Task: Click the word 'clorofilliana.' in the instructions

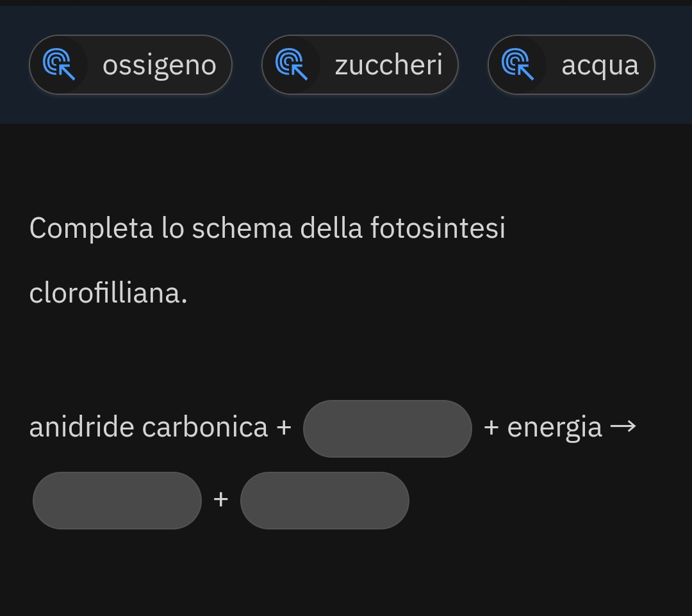Action: [108, 293]
